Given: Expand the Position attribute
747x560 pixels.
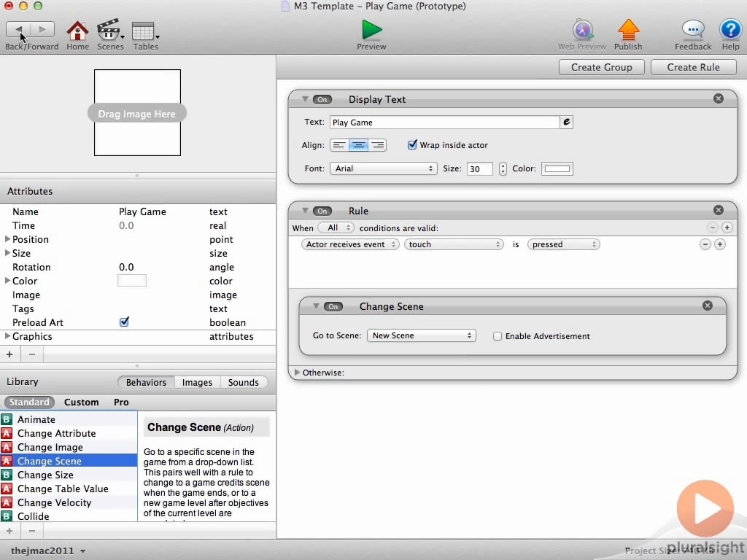Looking at the screenshot, I should [7, 238].
